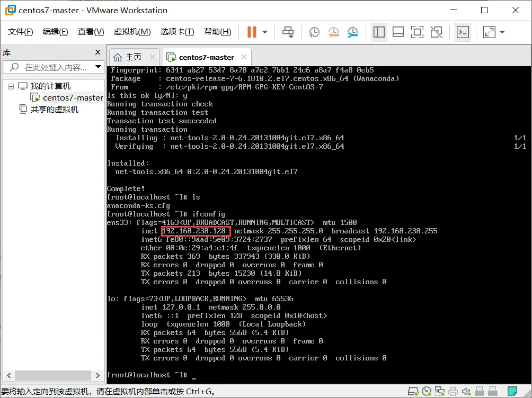
Task: Click the sound device status icon
Action: click(466, 391)
